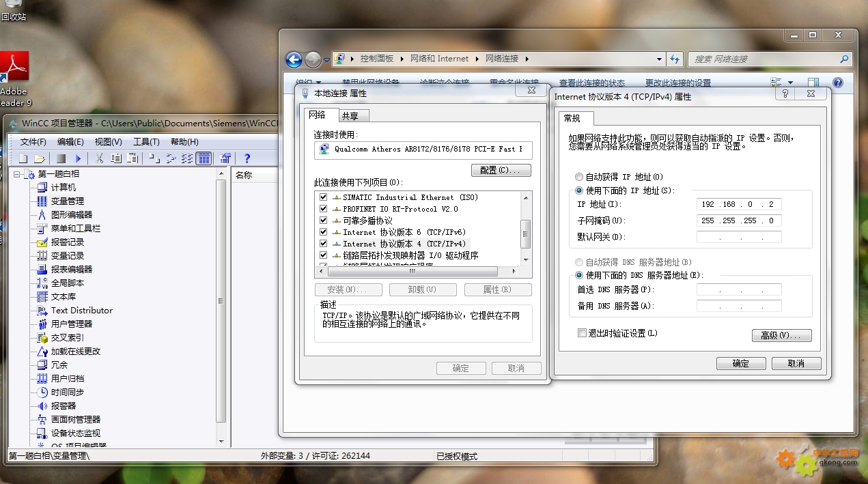Expand breadcrumb arrow after 控制面板

[x=403, y=59]
